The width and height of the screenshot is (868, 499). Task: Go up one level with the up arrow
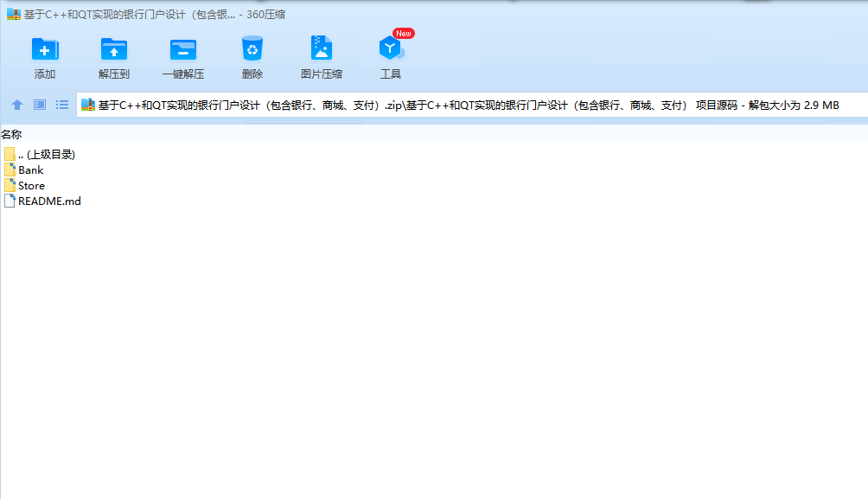point(17,105)
